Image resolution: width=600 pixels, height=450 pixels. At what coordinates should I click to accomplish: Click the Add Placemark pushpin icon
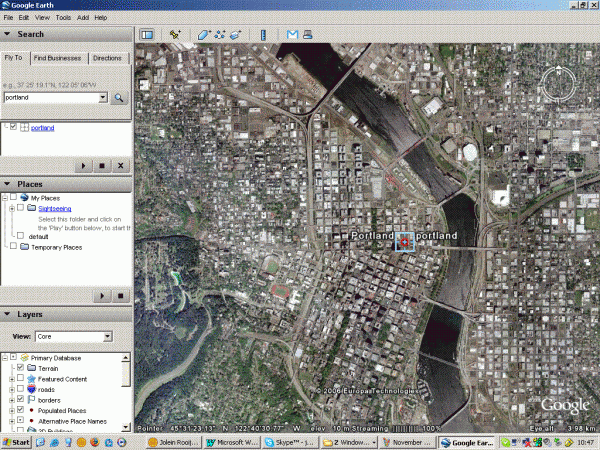175,34
